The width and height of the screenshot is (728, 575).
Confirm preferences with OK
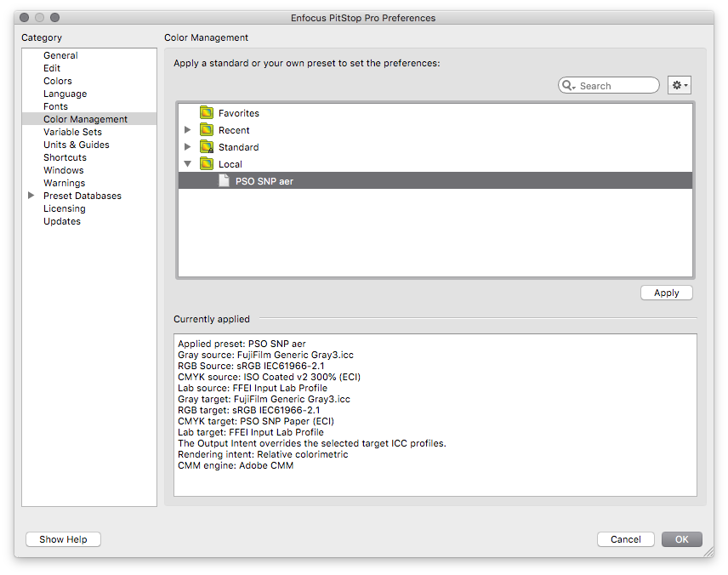(681, 539)
